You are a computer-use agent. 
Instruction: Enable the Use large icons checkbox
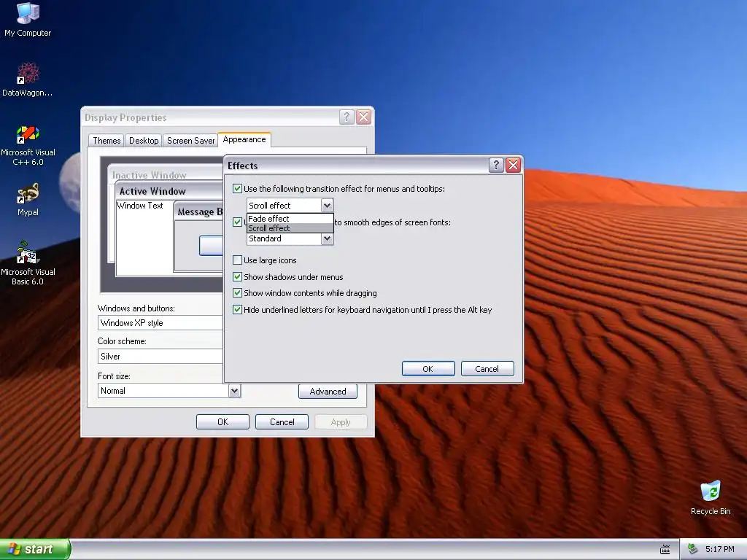point(237,260)
